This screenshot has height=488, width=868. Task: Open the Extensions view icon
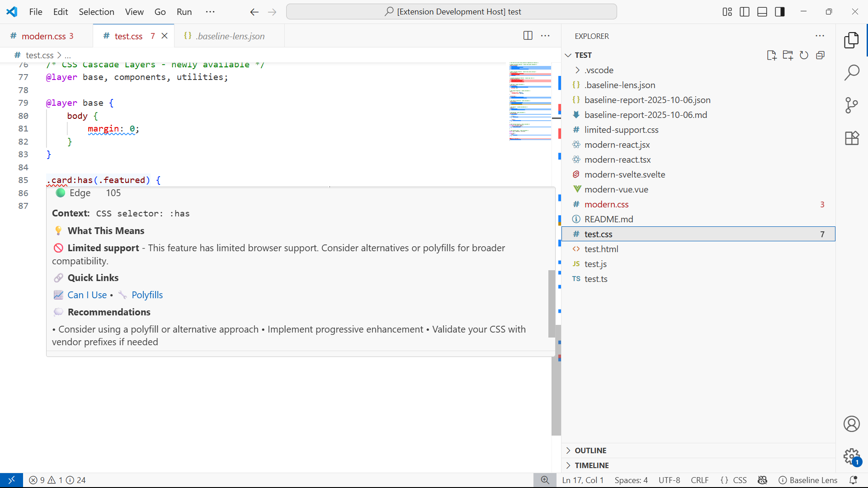point(852,138)
